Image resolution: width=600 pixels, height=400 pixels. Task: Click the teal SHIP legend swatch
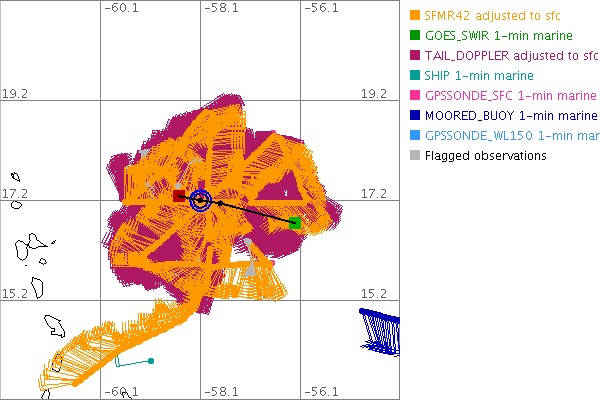point(414,75)
